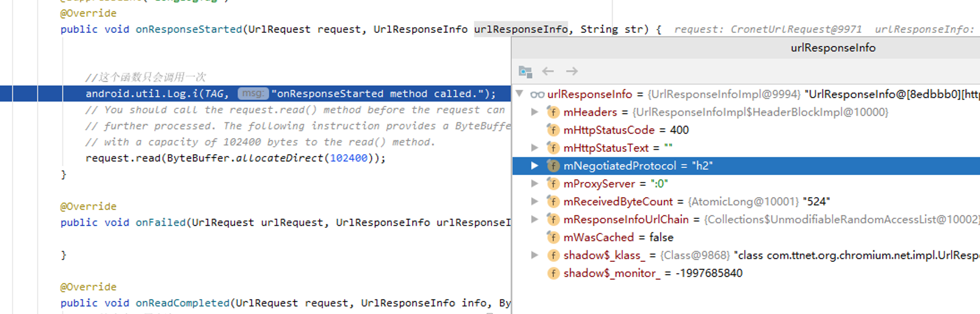Expand the mReceivedByteCount node
This screenshot has width=980, height=314.
click(534, 202)
